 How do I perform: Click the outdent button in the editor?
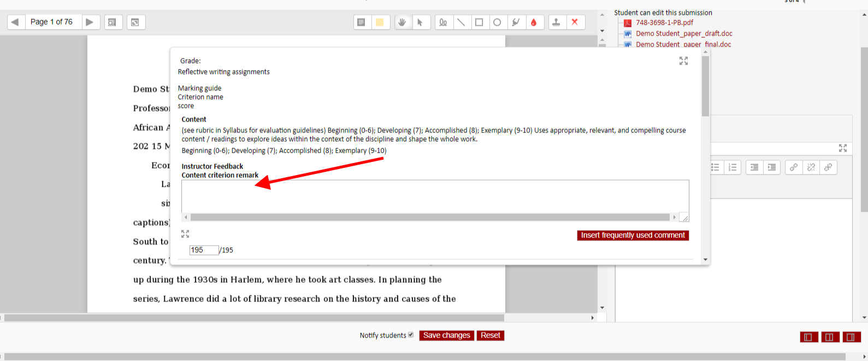point(754,167)
